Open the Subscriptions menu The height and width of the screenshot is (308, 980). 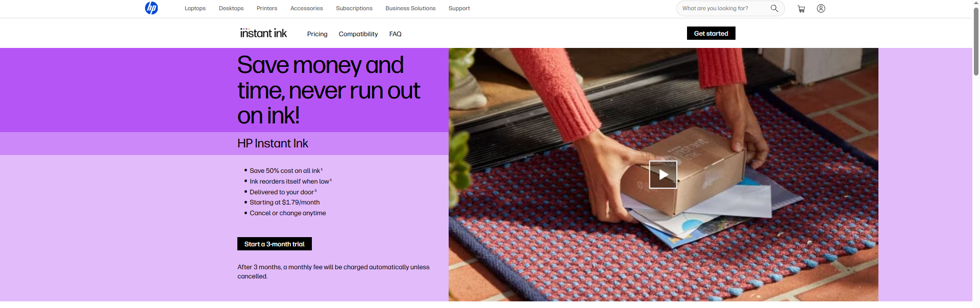click(x=354, y=8)
